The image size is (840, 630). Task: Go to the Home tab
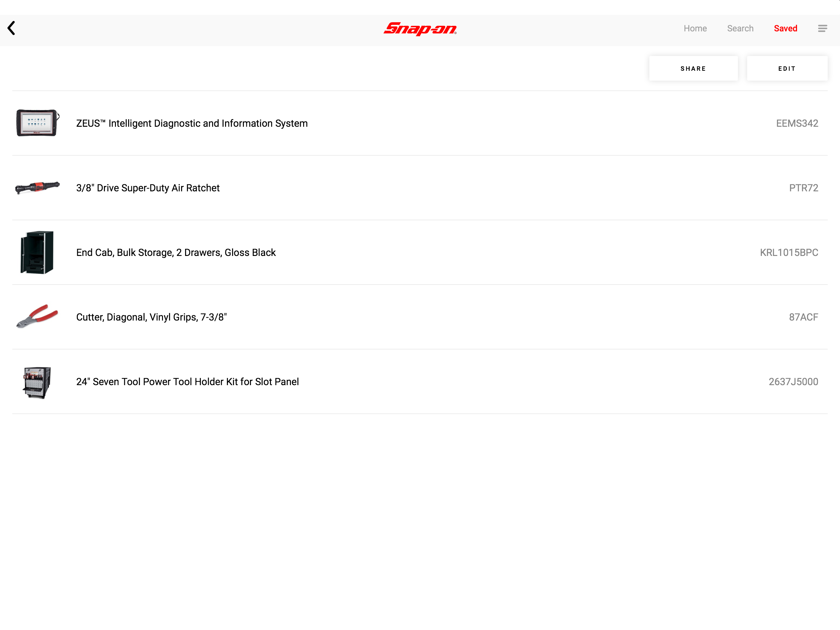[x=695, y=29]
